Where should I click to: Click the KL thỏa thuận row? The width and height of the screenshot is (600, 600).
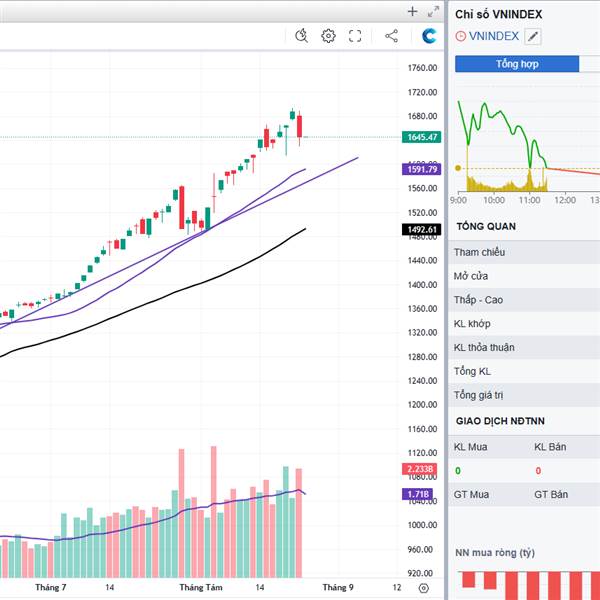524,347
